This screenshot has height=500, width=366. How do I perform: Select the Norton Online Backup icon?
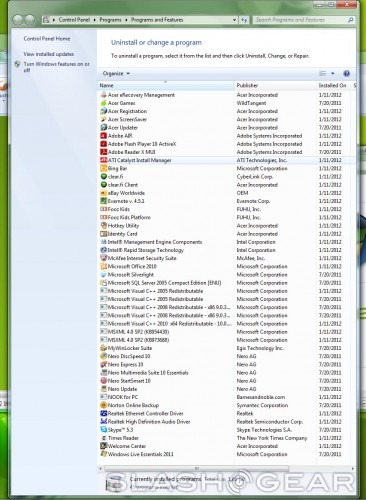tap(104, 405)
